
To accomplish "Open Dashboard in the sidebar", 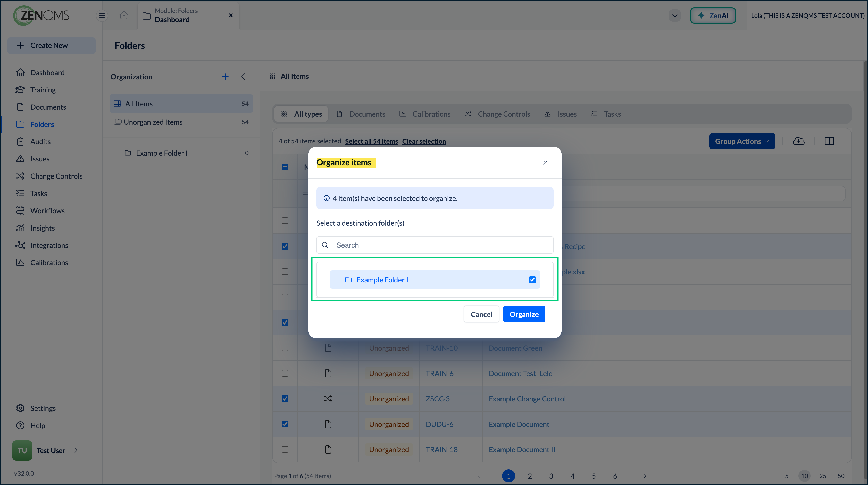I will 47,72.
